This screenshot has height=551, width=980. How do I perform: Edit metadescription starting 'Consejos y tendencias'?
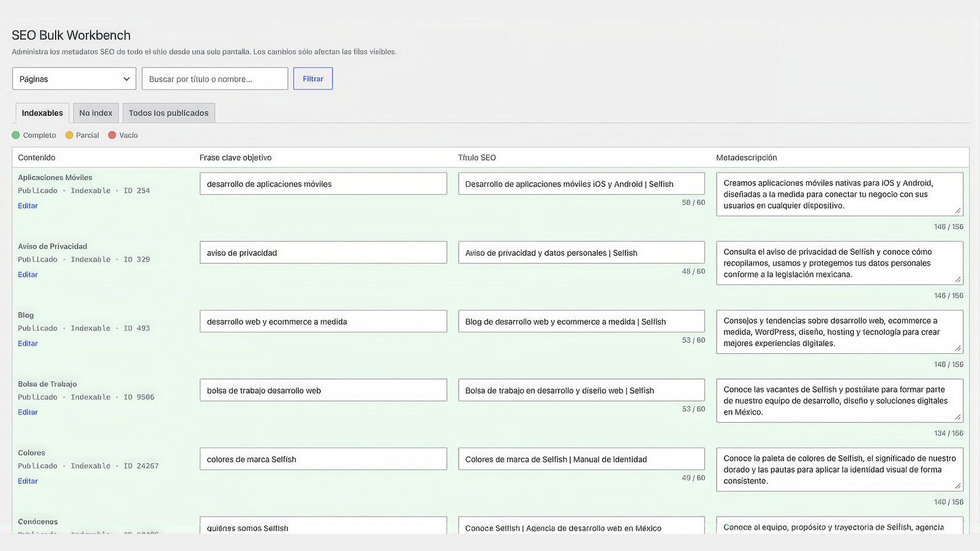(x=840, y=332)
